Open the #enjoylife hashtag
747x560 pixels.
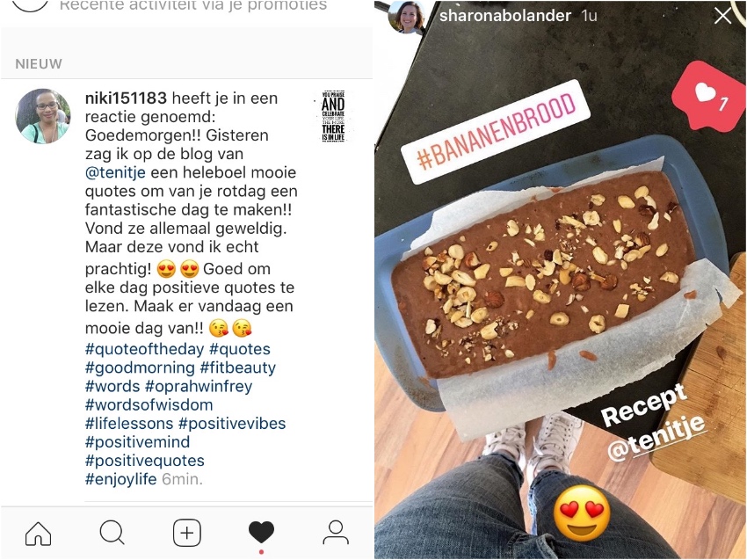[x=120, y=479]
